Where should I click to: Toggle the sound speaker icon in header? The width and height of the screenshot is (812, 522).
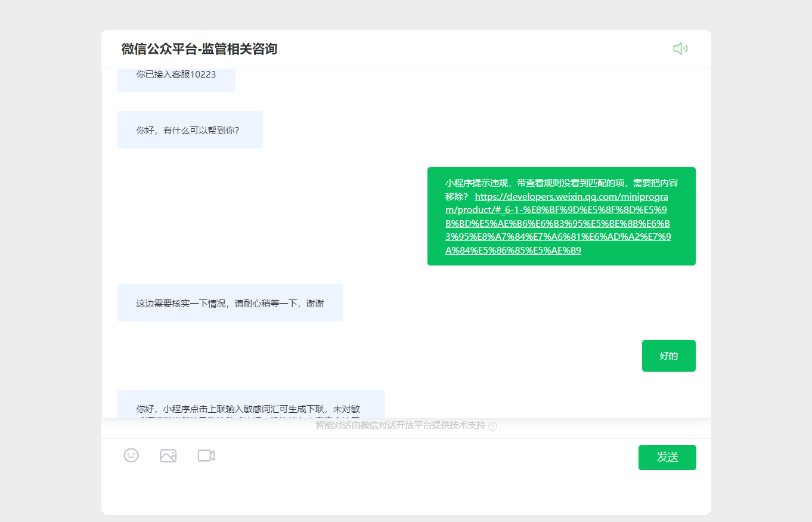[x=680, y=49]
